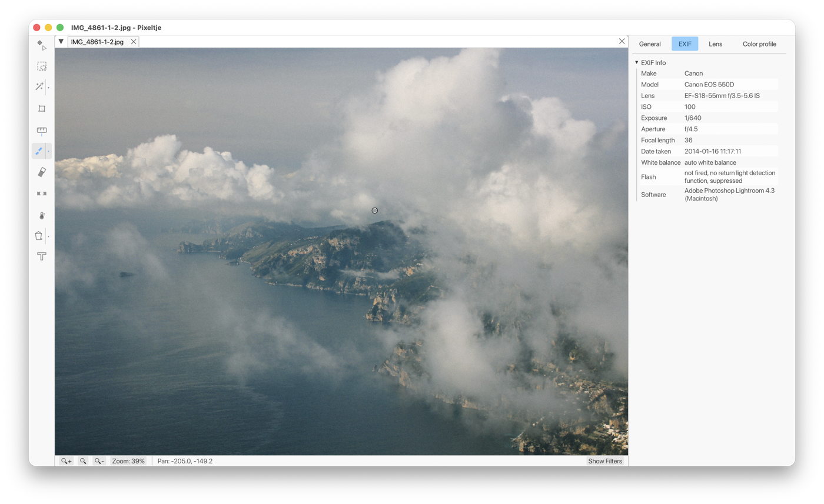
Task: Switch to the EXIF tab
Action: pyautogui.click(x=685, y=44)
